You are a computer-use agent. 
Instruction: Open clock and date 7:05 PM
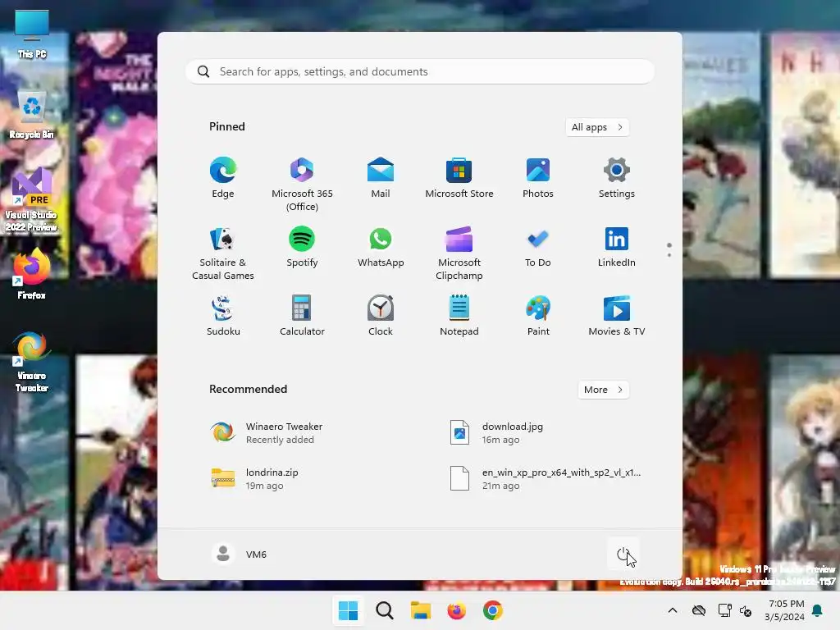[784, 610]
